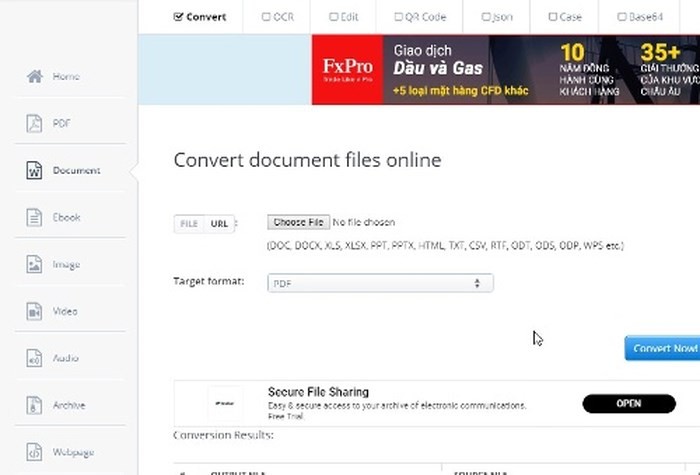Open the Image converter icon
Image resolution: width=700 pixels, height=475 pixels.
(x=35, y=264)
